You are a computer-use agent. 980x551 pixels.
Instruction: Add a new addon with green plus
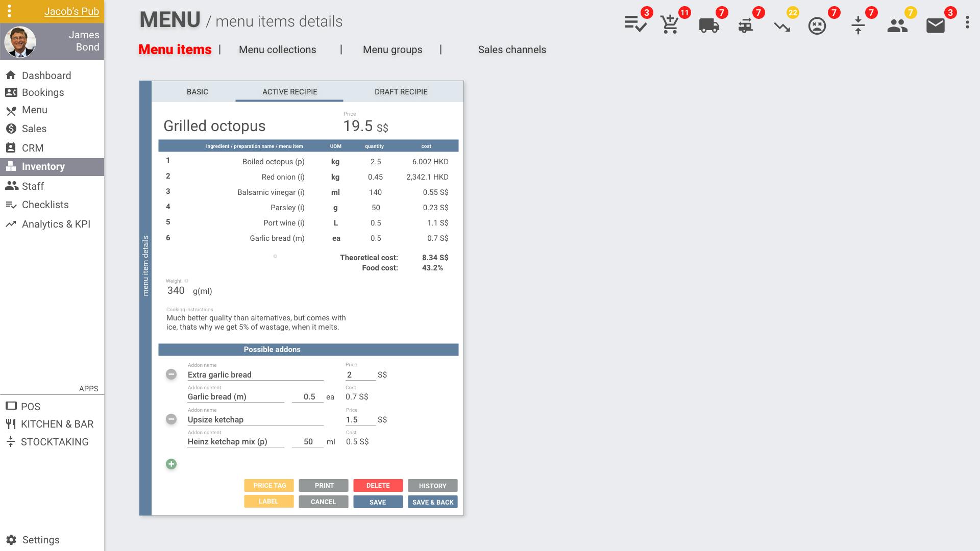point(171,464)
